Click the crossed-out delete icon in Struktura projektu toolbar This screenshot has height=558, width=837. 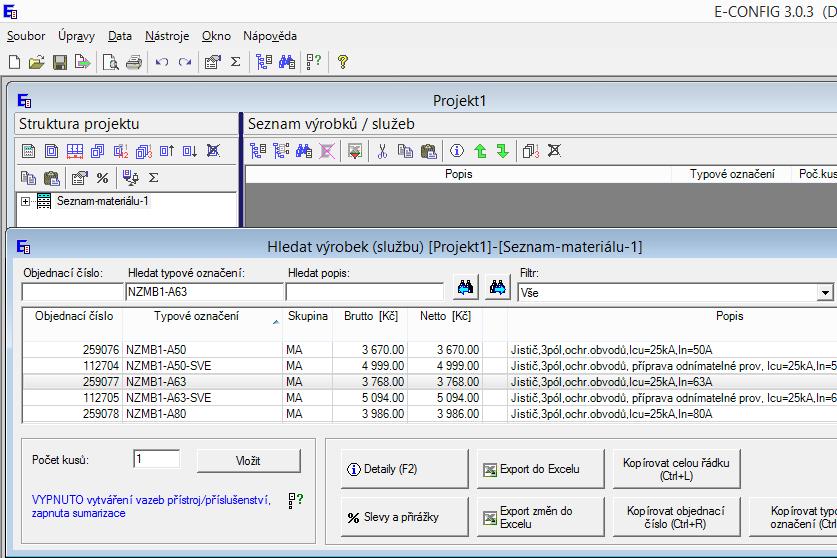tap(213, 151)
